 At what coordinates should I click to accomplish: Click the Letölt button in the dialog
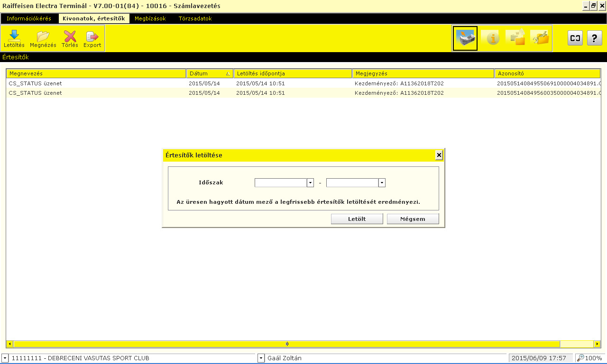point(357,219)
